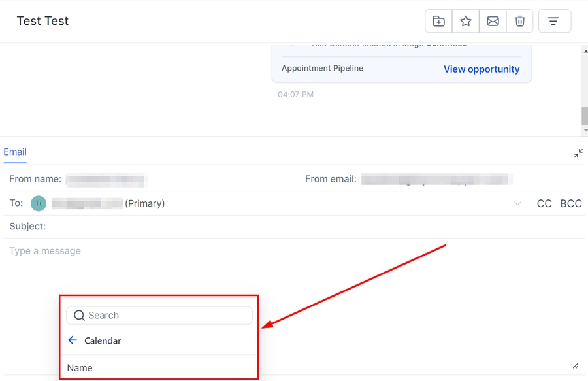Click the message box resize handle
Screen dimensions: 588x381
576,366
